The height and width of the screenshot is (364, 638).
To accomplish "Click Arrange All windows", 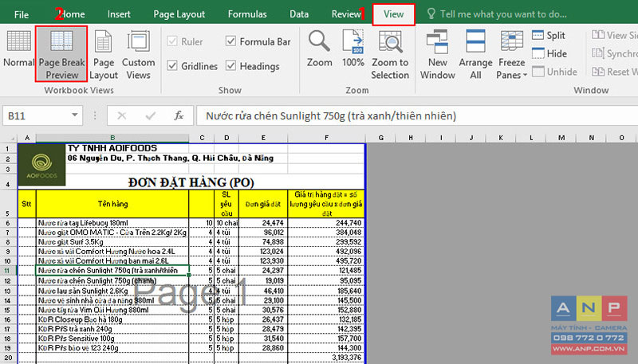I will 475,55.
